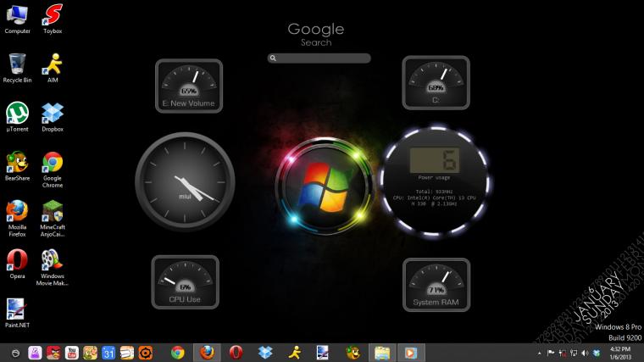Switch to the media player taskbar button
This screenshot has height=362, width=644.
coord(411,353)
